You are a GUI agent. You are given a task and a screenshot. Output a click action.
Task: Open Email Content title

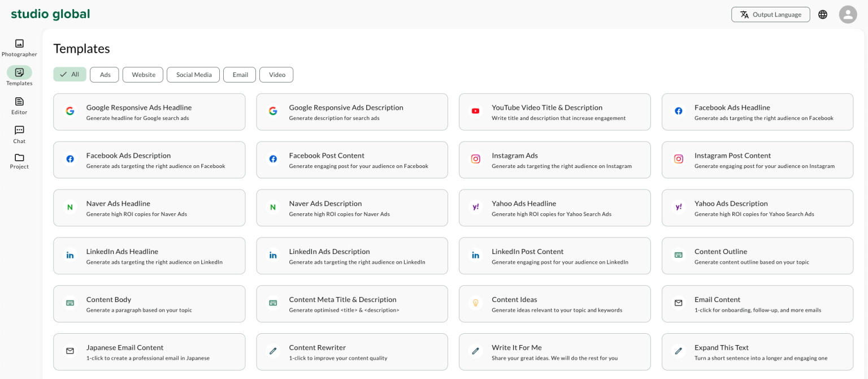coord(718,300)
